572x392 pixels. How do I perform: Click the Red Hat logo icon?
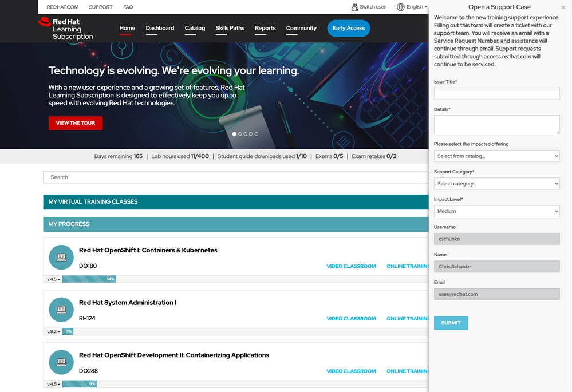pyautogui.click(x=44, y=22)
